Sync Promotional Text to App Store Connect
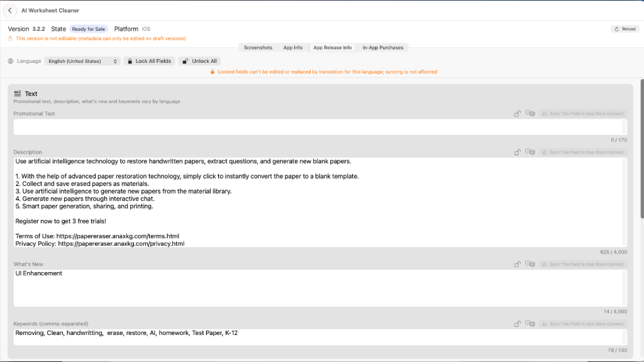 [x=583, y=114]
